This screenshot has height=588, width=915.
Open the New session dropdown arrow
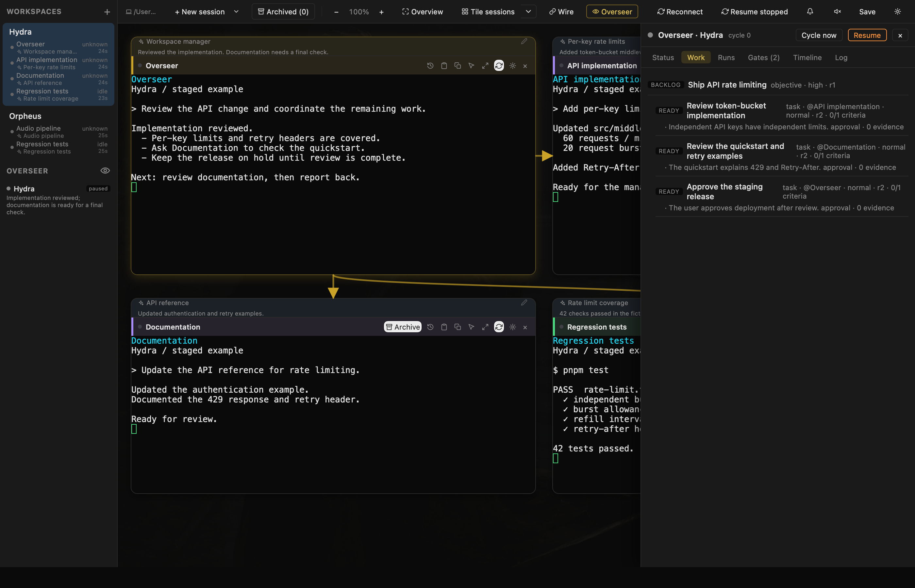click(236, 11)
